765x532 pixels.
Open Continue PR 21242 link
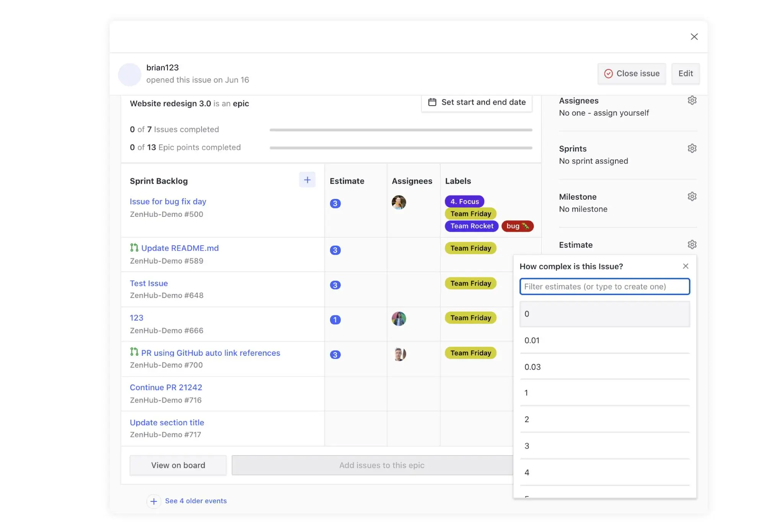pos(166,387)
